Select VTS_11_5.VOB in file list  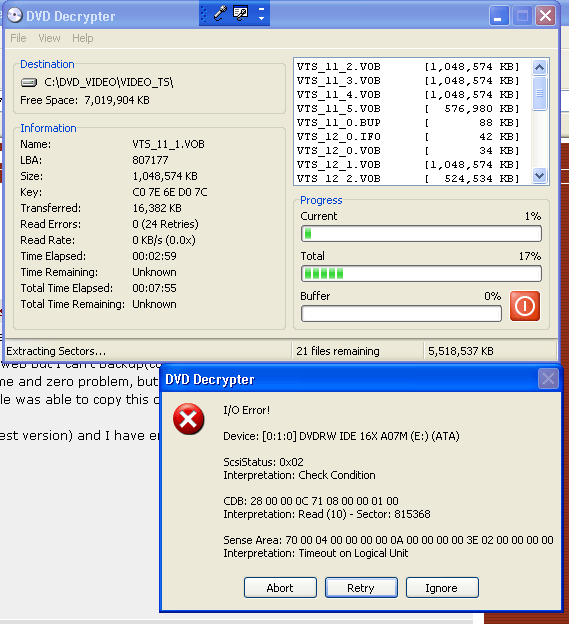point(408,109)
